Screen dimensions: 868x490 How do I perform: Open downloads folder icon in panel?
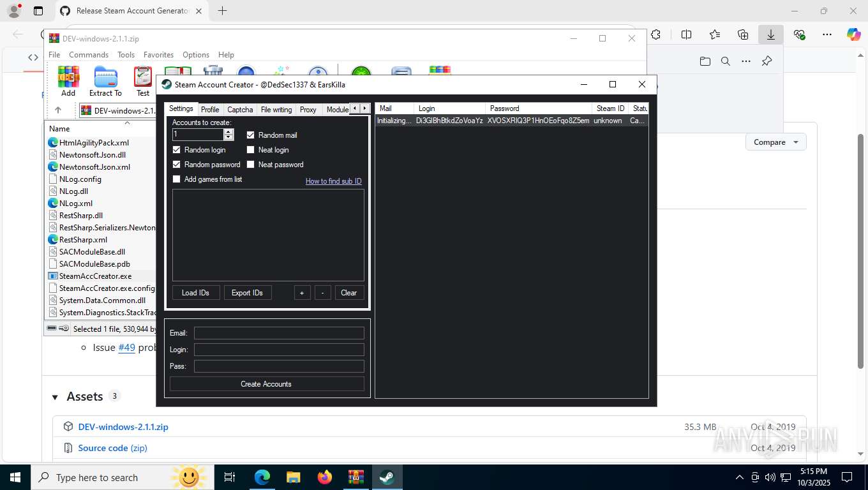[x=705, y=61]
